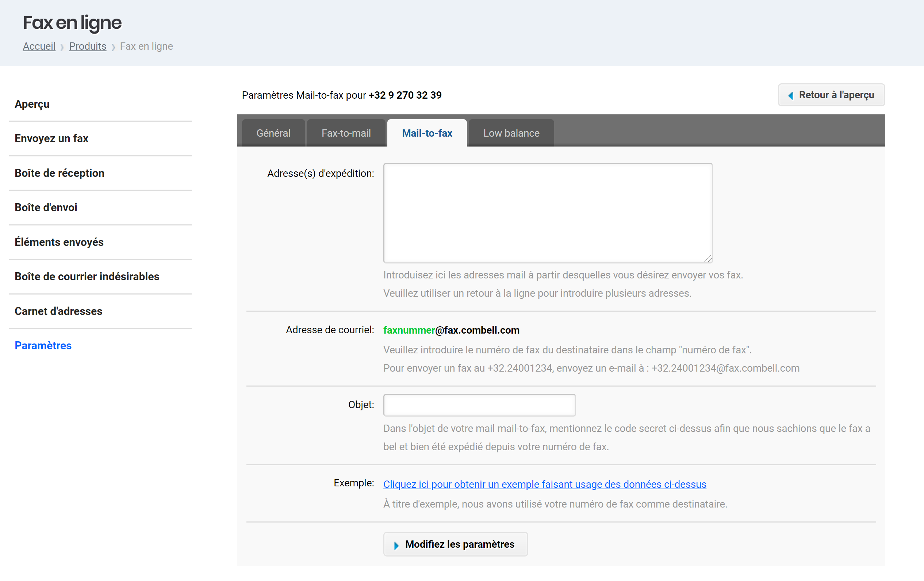Open Aperçu in the sidebar
The width and height of the screenshot is (924, 581).
tap(32, 104)
